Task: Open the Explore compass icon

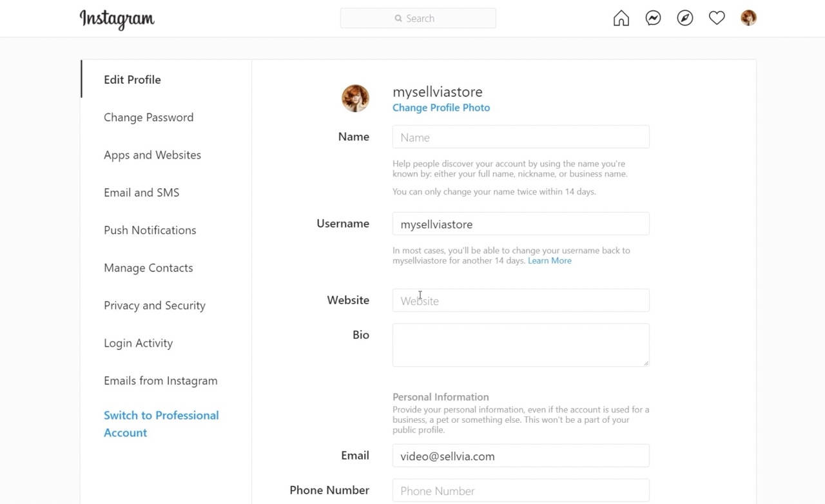Action: point(685,18)
